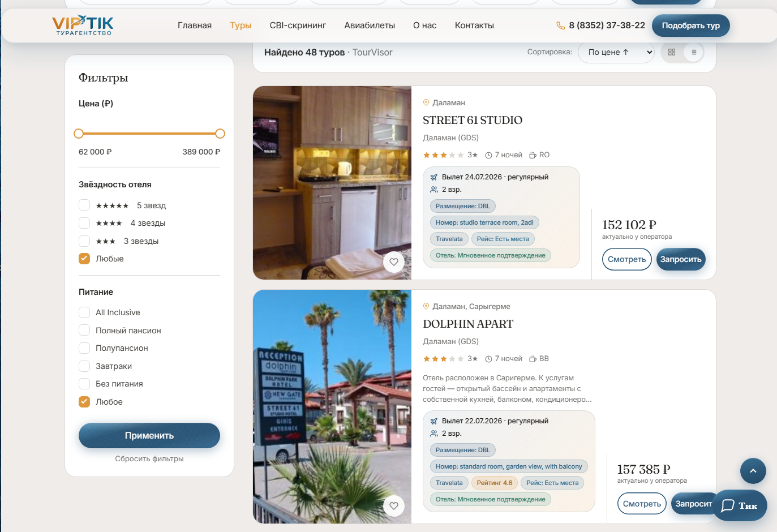777x532 pixels.
Task: Switch to list view layout icon
Action: click(x=694, y=52)
